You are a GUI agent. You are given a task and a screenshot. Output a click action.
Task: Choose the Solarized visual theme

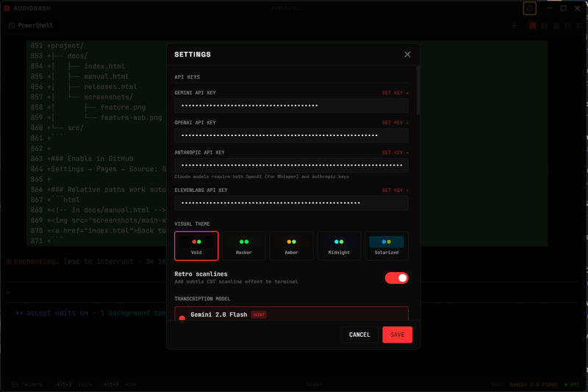(387, 246)
